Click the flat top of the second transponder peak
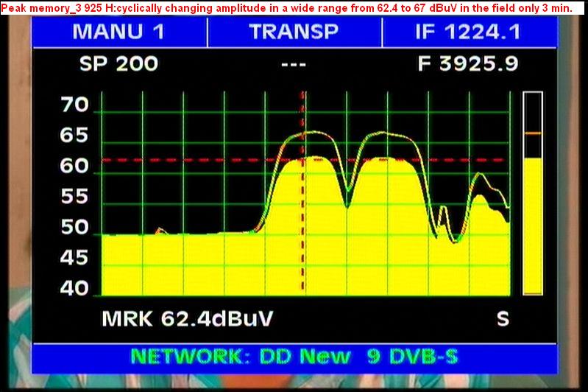Image resolution: width=588 pixels, height=392 pixels. pos(390,158)
